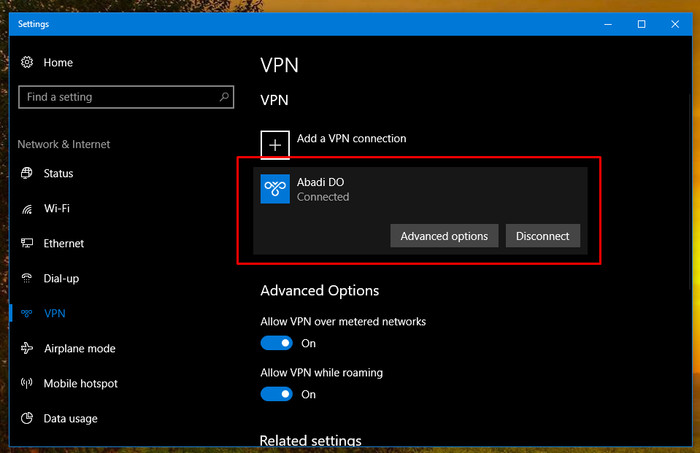Open the VPN sidebar section
Screen dimensions: 700x453
[54, 313]
